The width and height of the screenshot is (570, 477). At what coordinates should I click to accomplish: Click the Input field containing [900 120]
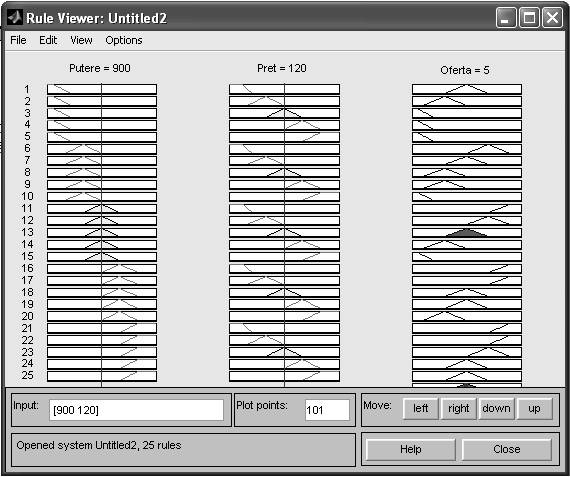pyautogui.click(x=136, y=410)
